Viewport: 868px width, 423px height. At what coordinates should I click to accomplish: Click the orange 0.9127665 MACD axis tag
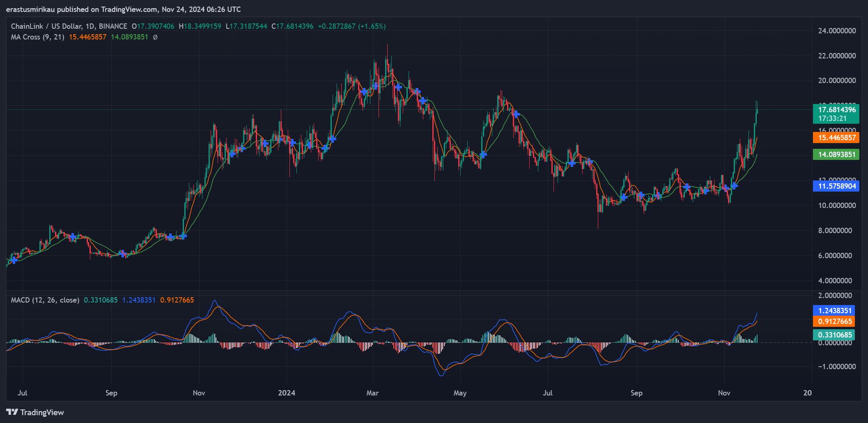[x=834, y=321]
